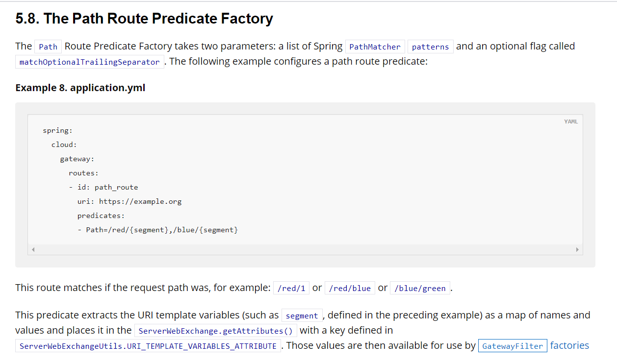This screenshot has width=617, height=364.
Task: Click the left scroll arrow of code block
Action: pyautogui.click(x=33, y=249)
